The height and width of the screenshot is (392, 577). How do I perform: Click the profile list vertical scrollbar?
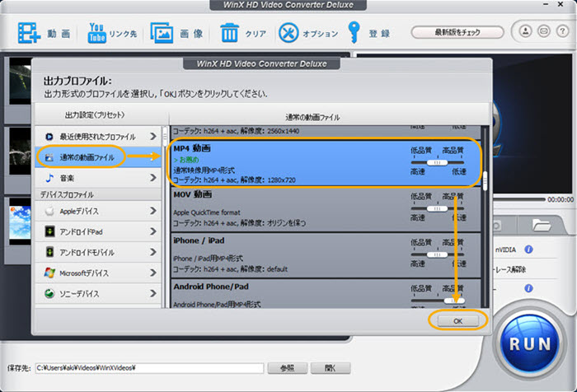[485, 180]
